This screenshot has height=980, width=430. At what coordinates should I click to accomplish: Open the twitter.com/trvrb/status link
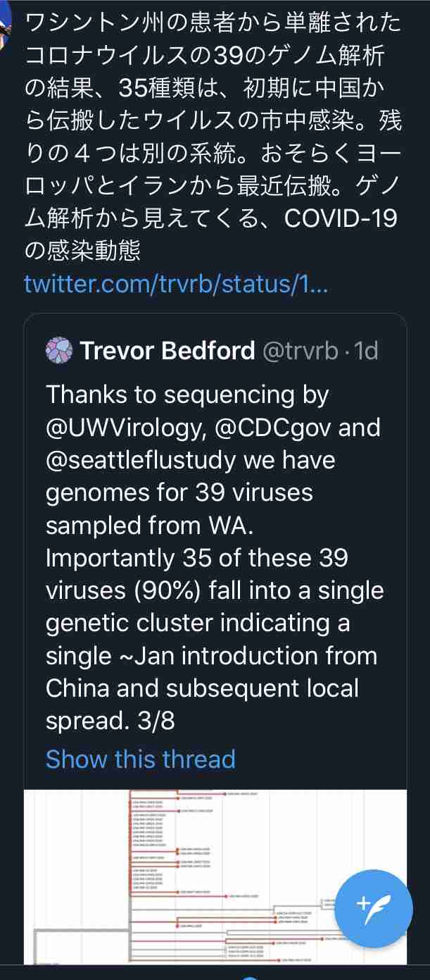coord(175,284)
